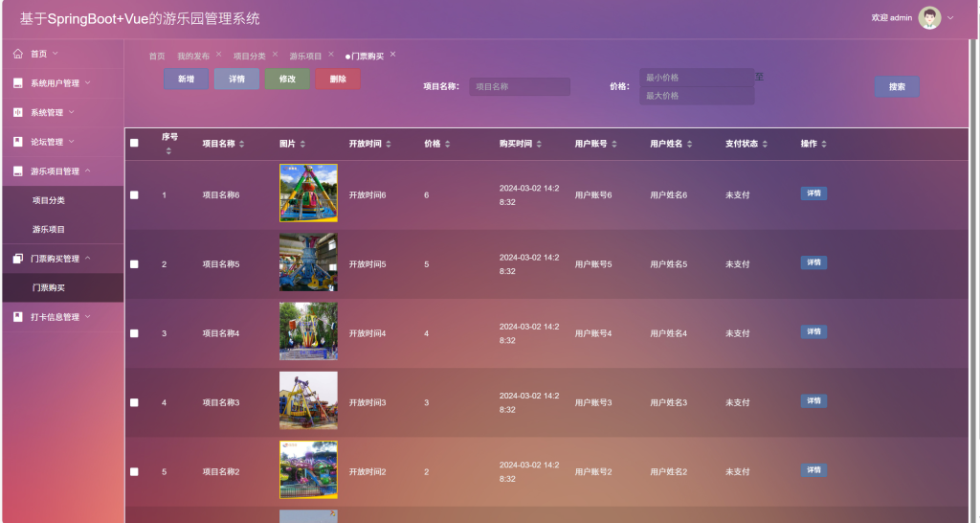Expand the 首页 sidebar menu chevron
Image resolution: width=980 pixels, height=523 pixels.
click(55, 54)
